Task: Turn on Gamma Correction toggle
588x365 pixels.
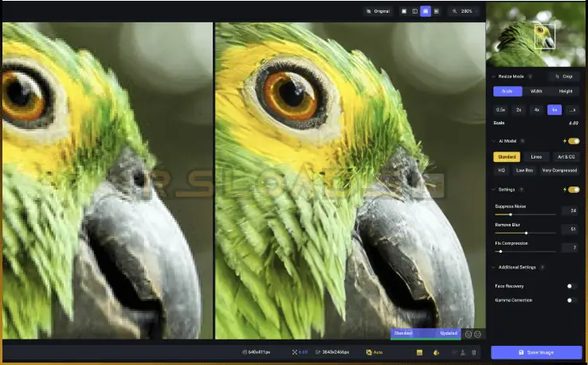Action: point(571,300)
